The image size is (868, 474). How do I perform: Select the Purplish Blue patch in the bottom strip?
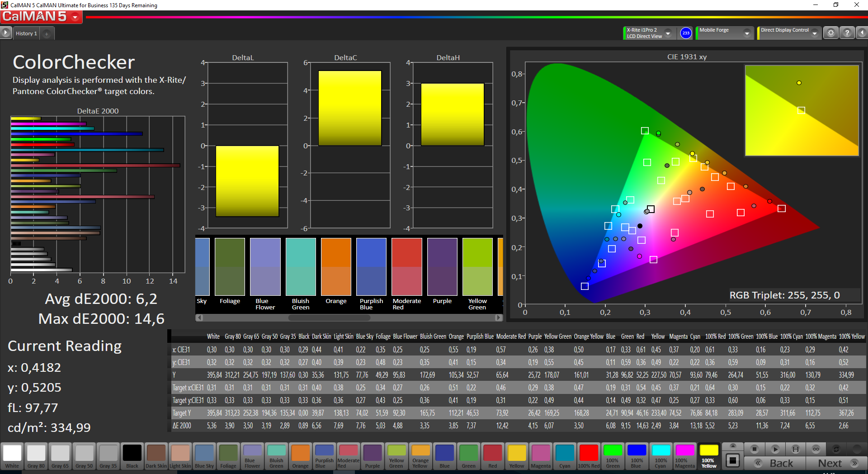(324, 456)
